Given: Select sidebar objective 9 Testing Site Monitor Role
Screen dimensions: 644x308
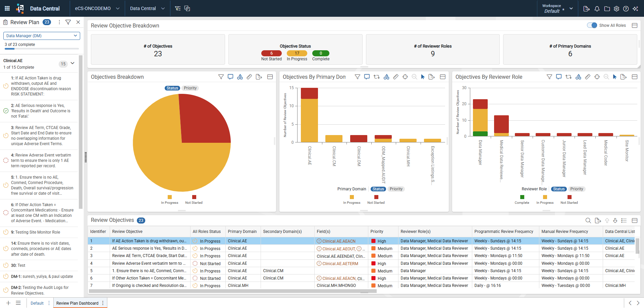Looking at the screenshot, I should [39, 232].
